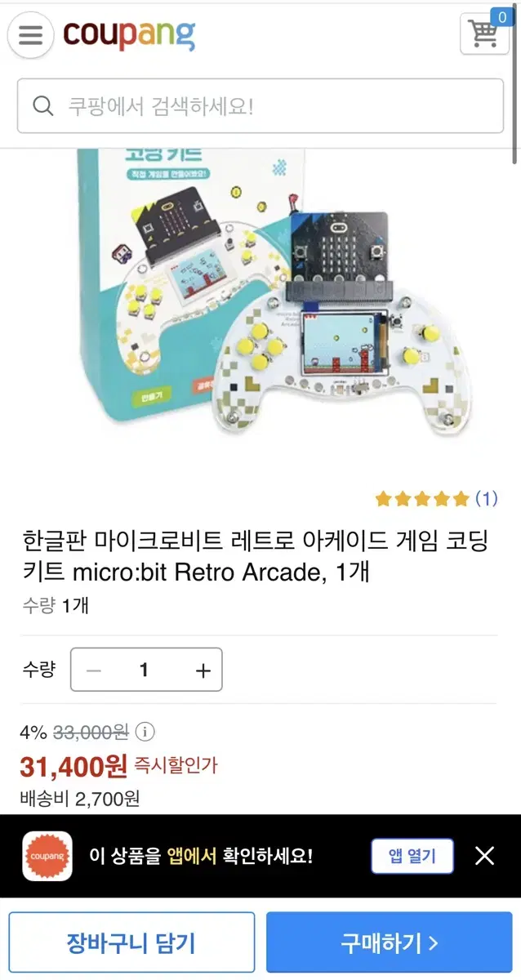
Task: Open the hamburger menu icon
Action: [x=30, y=36]
